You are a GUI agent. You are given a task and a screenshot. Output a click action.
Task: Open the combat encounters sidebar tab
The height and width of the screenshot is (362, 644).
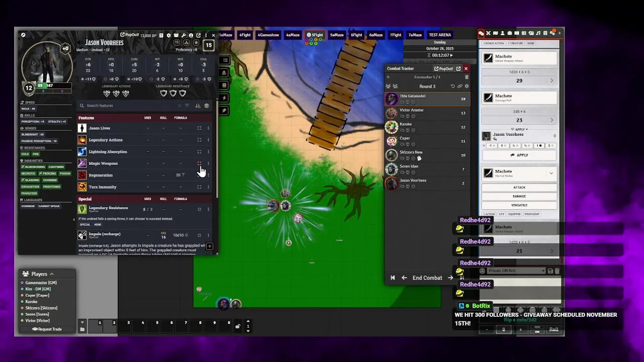tap(489, 33)
